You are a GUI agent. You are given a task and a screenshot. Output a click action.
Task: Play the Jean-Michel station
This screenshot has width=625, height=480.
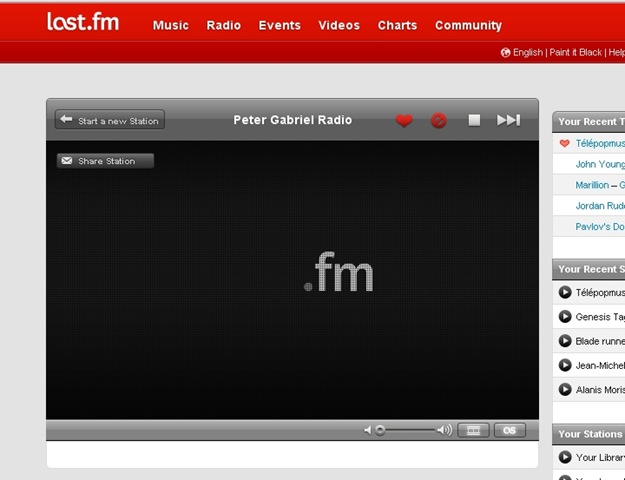click(565, 365)
